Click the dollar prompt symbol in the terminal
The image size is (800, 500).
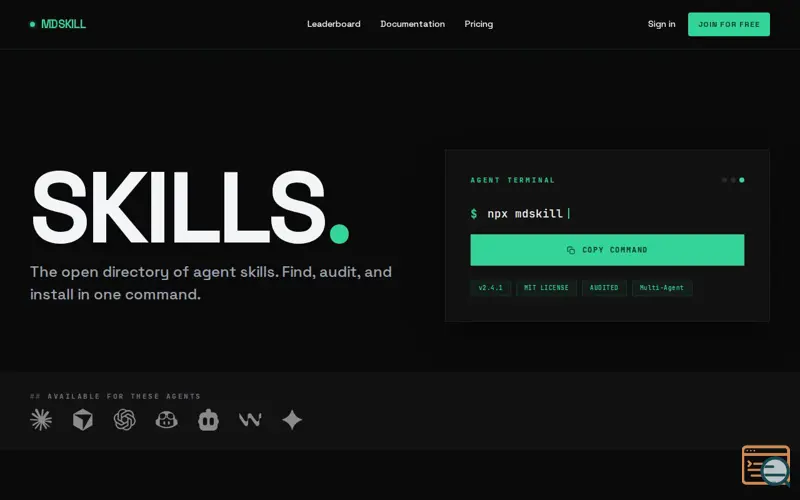point(474,214)
